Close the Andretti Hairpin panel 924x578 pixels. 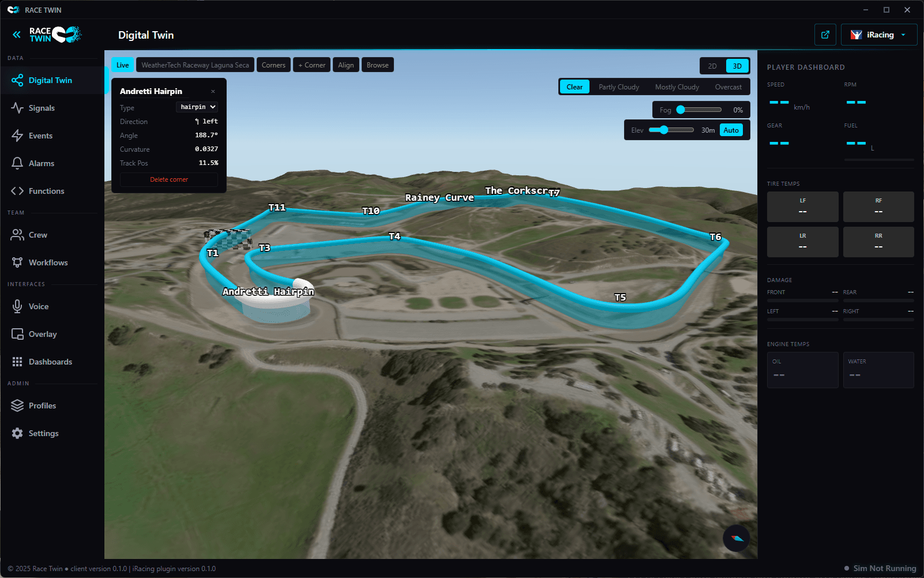pyautogui.click(x=213, y=91)
